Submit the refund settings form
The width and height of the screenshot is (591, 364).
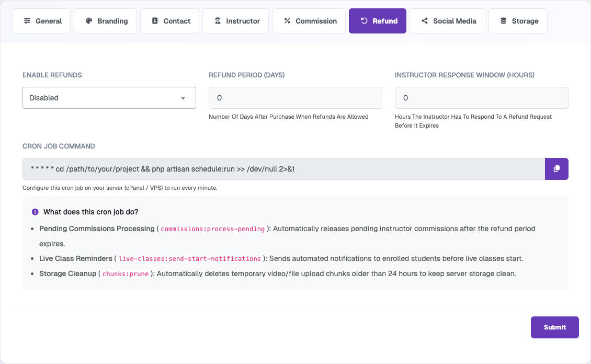pyautogui.click(x=555, y=327)
